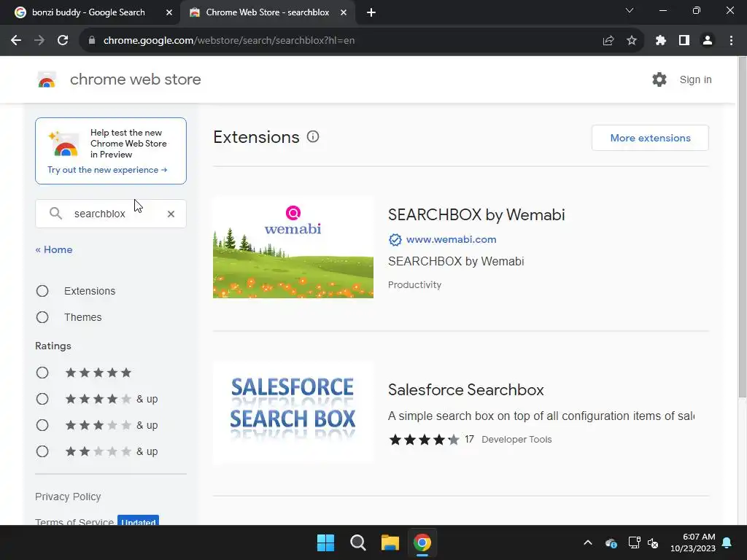Image resolution: width=747 pixels, height=560 pixels.
Task: Open File Explorer from taskbar
Action: 390,542
